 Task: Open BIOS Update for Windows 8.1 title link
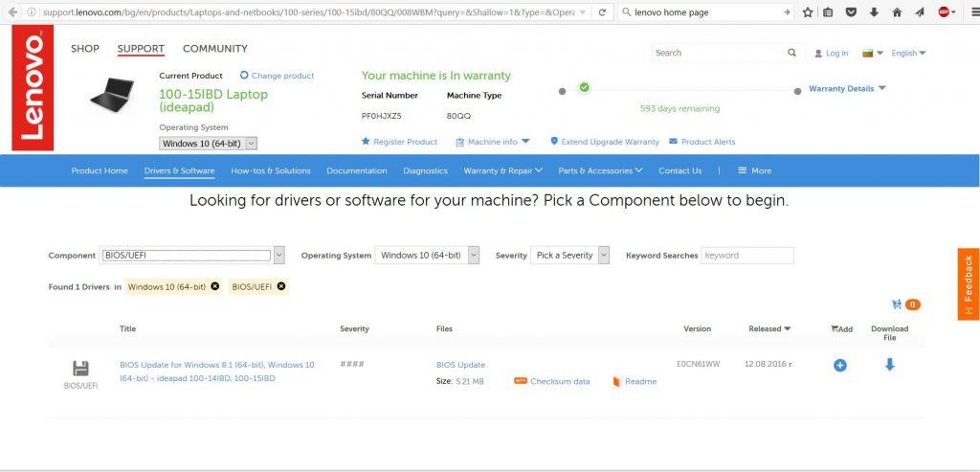[x=217, y=371]
